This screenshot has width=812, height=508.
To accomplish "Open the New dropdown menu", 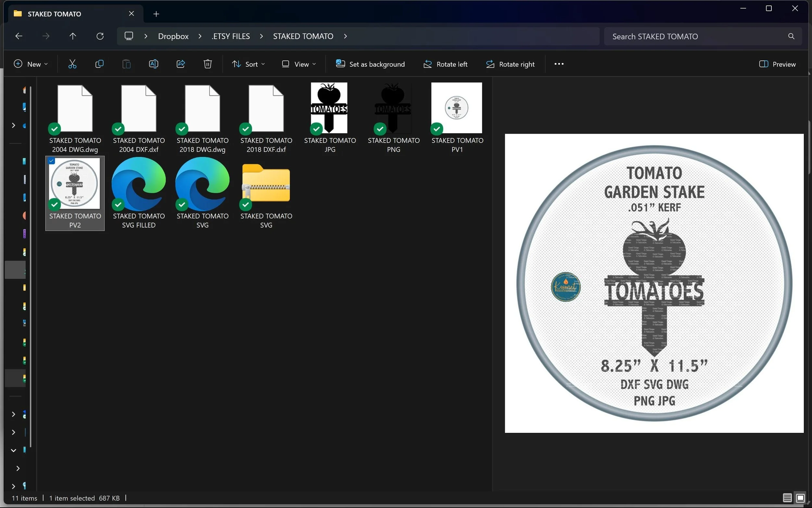I will [31, 64].
